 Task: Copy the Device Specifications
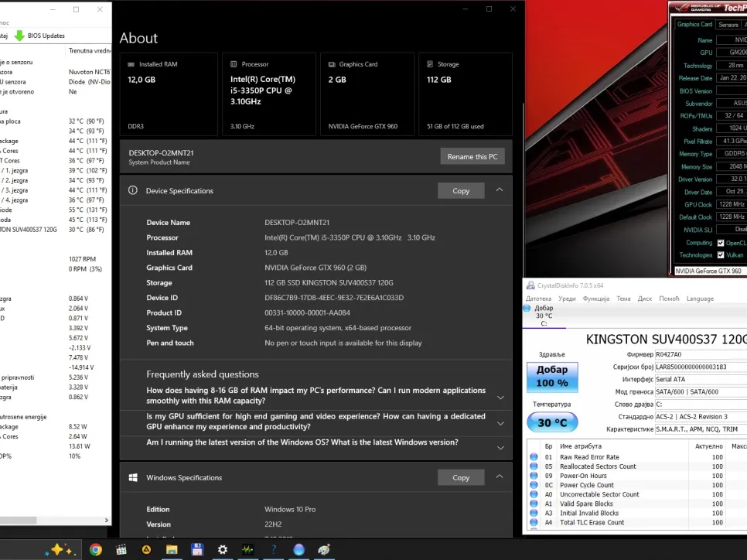point(461,190)
